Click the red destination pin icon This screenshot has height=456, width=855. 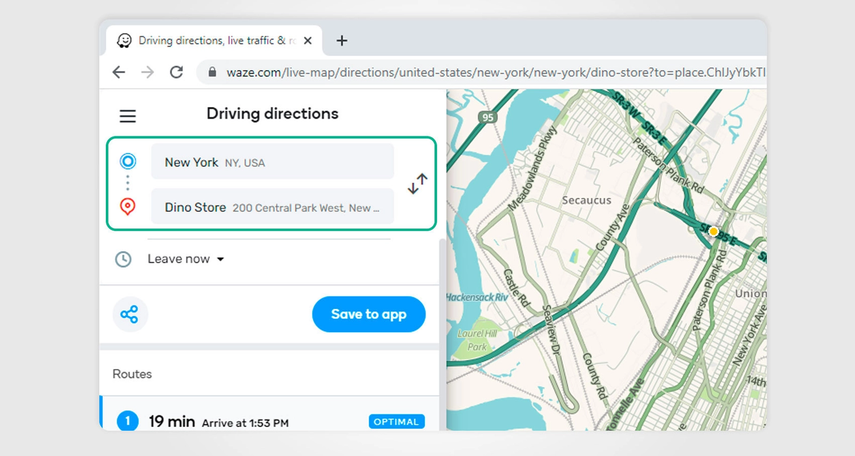(128, 207)
